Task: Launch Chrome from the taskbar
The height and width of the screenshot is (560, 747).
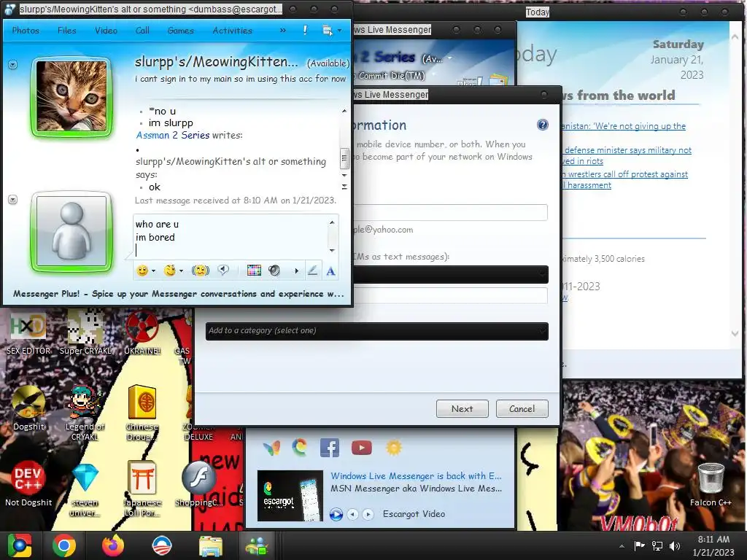Action: [64, 545]
